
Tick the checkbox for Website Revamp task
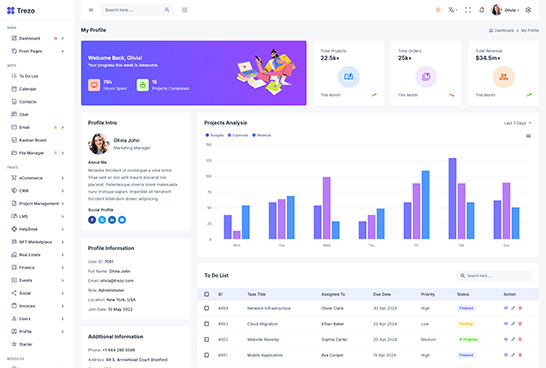point(206,339)
